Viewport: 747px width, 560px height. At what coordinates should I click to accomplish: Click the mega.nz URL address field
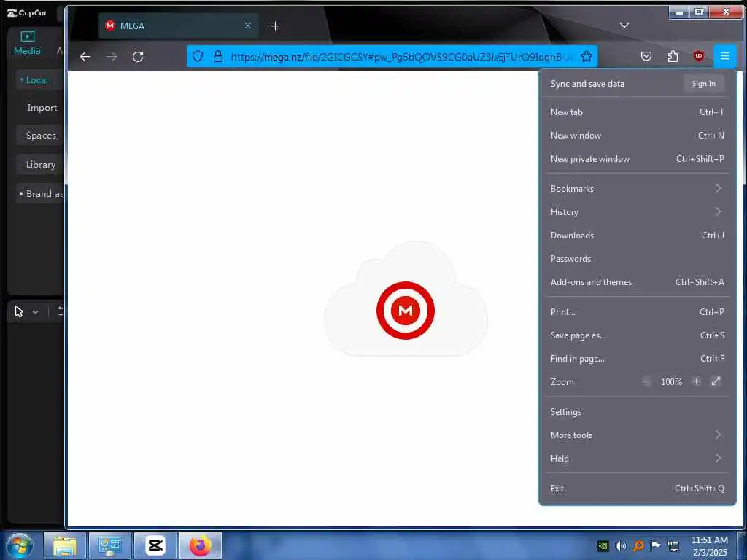(x=401, y=57)
